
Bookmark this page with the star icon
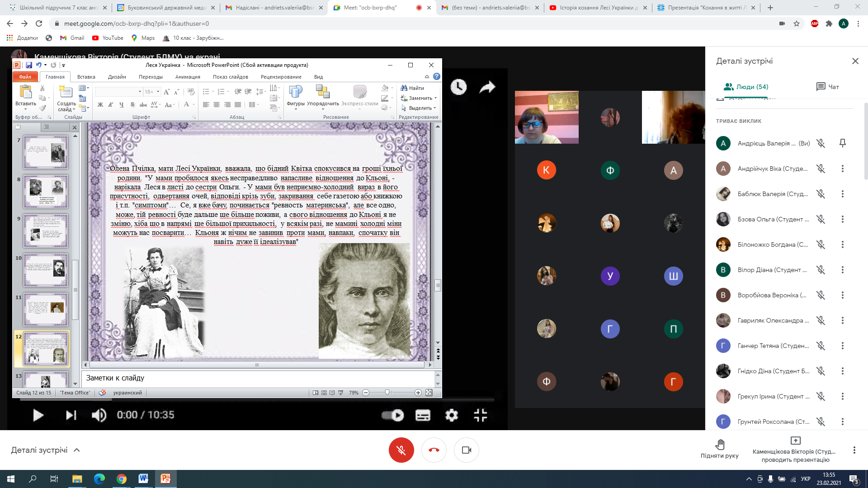[x=797, y=23]
